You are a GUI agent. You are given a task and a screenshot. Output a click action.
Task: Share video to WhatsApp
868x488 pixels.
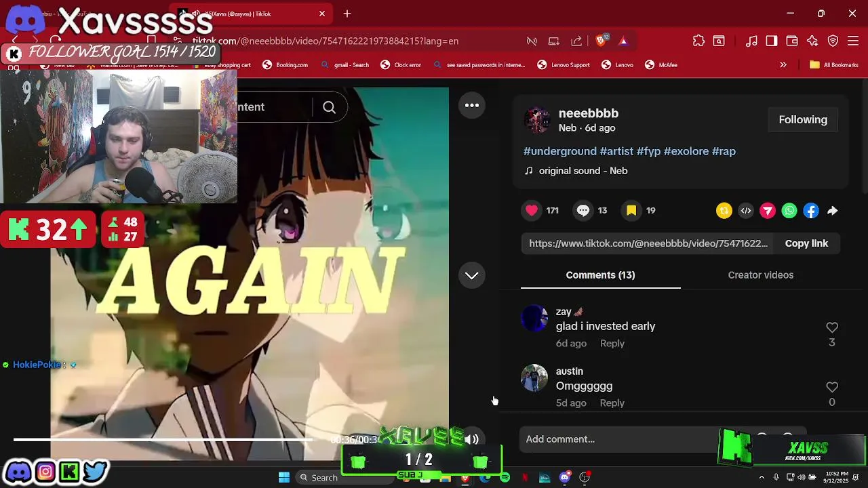789,211
